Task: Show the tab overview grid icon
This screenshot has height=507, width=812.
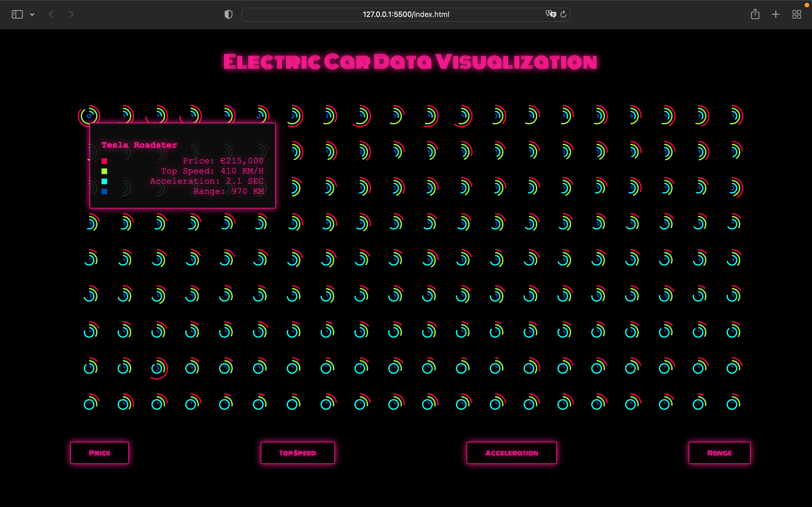Action: point(796,14)
